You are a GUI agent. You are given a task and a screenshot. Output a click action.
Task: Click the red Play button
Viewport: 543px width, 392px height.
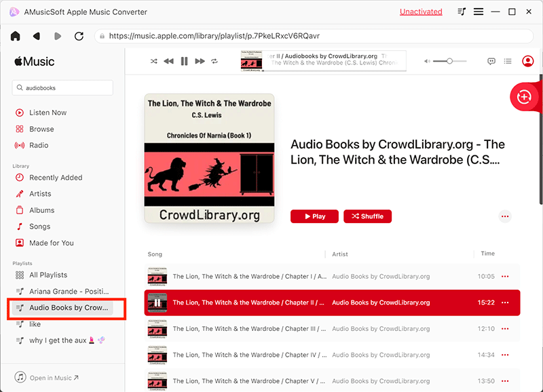coord(314,216)
